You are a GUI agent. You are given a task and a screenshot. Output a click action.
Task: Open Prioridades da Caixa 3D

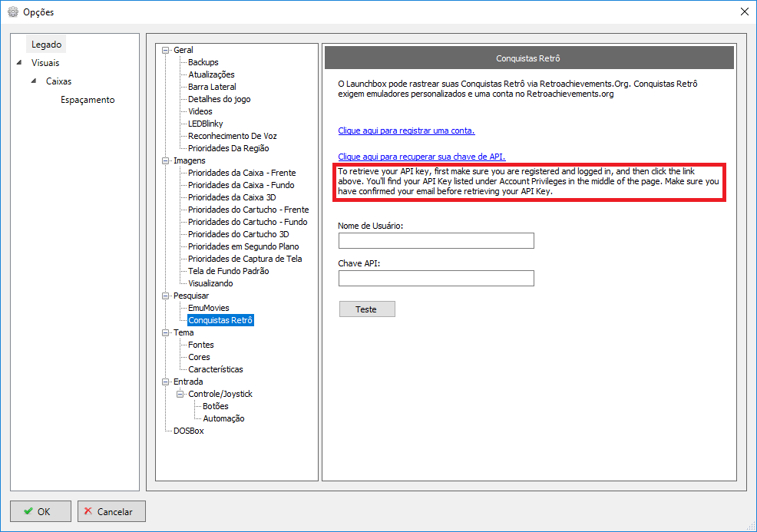click(232, 197)
